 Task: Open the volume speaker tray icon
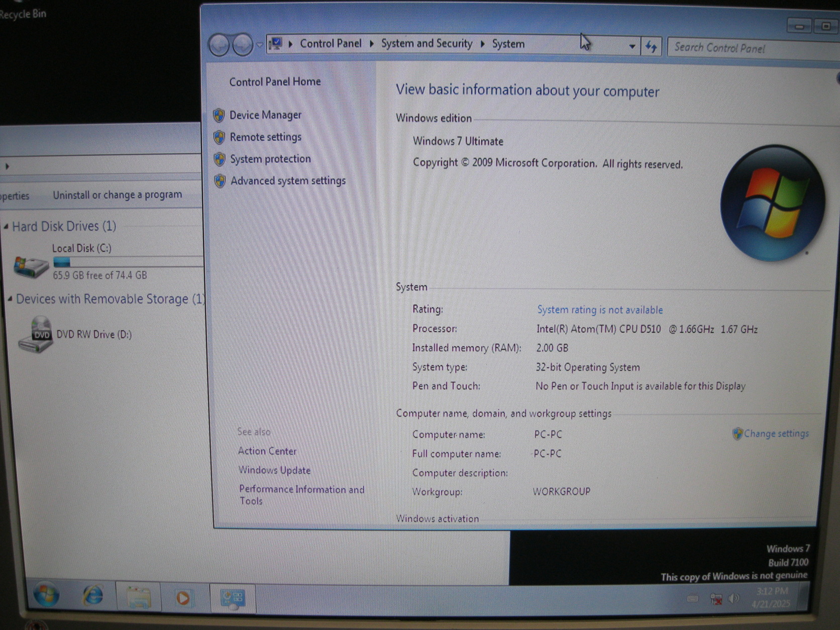(734, 598)
